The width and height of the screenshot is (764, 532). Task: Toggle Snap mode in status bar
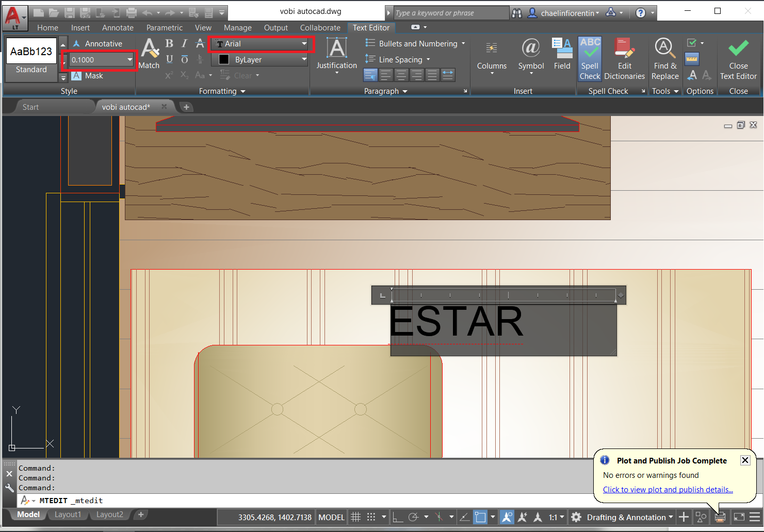click(371, 517)
